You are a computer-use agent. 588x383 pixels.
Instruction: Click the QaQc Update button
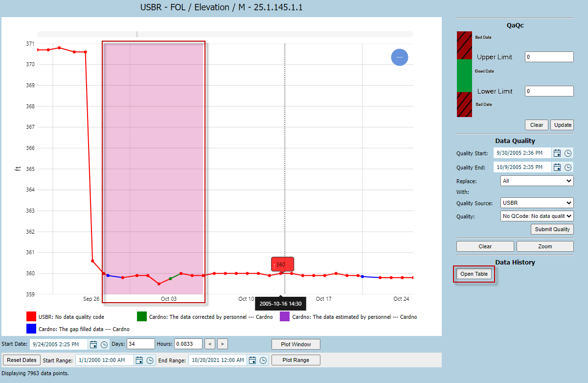click(x=563, y=124)
